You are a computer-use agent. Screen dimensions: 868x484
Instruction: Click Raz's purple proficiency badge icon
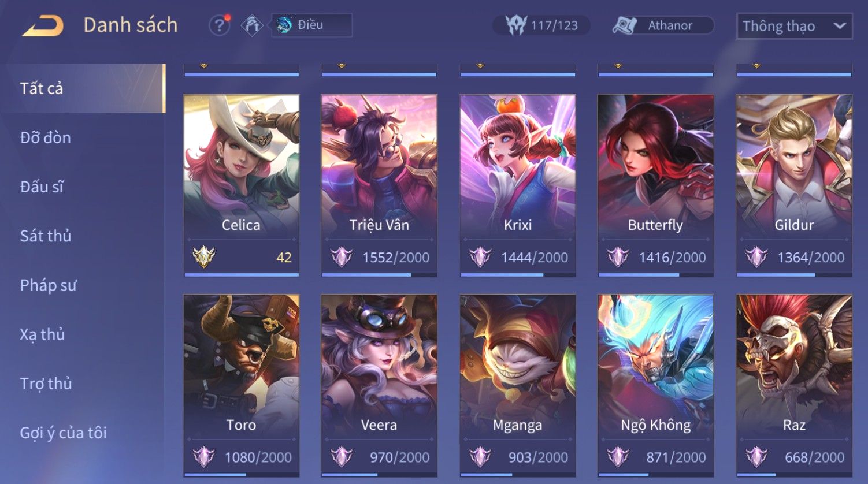coord(756,457)
